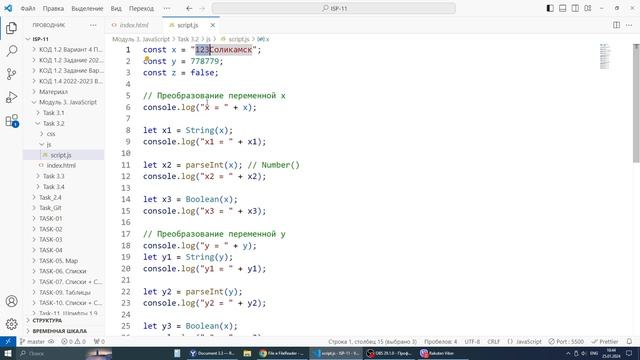Click cursor position Строка 1, столбец 15
This screenshot has width=640, height=360.
click(x=373, y=342)
